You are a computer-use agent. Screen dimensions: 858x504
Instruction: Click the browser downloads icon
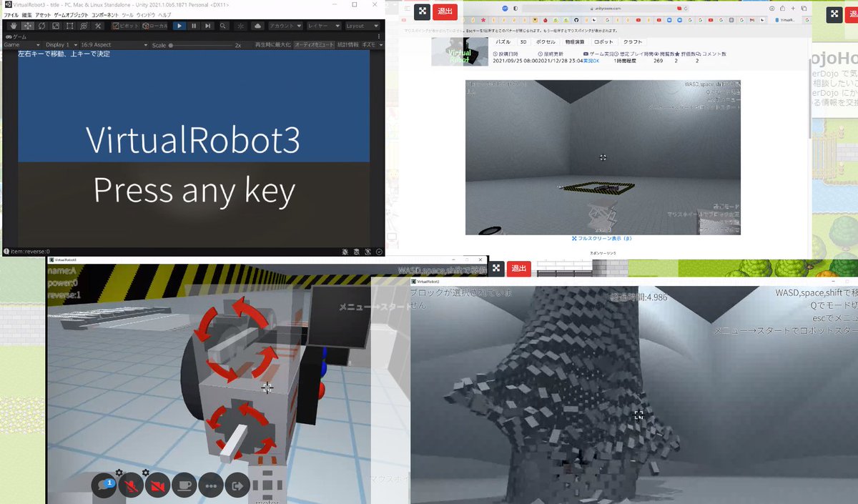[771, 7]
